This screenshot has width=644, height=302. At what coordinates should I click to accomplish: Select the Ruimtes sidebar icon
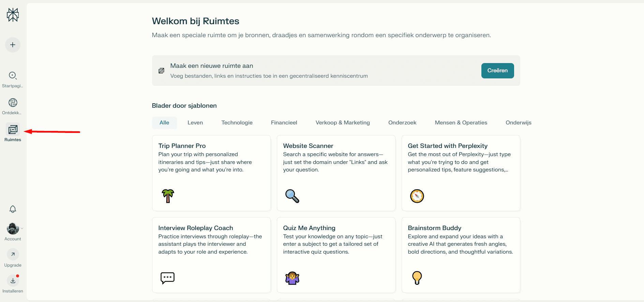(13, 130)
